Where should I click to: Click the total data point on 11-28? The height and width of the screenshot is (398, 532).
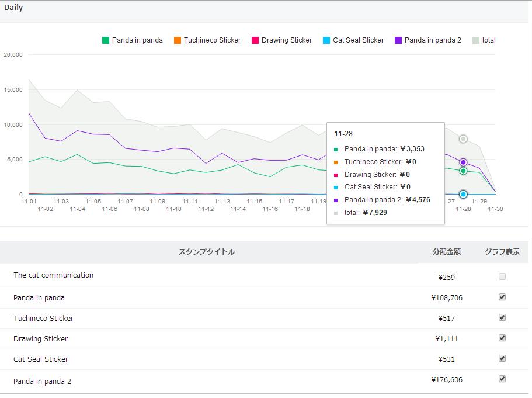coord(463,139)
